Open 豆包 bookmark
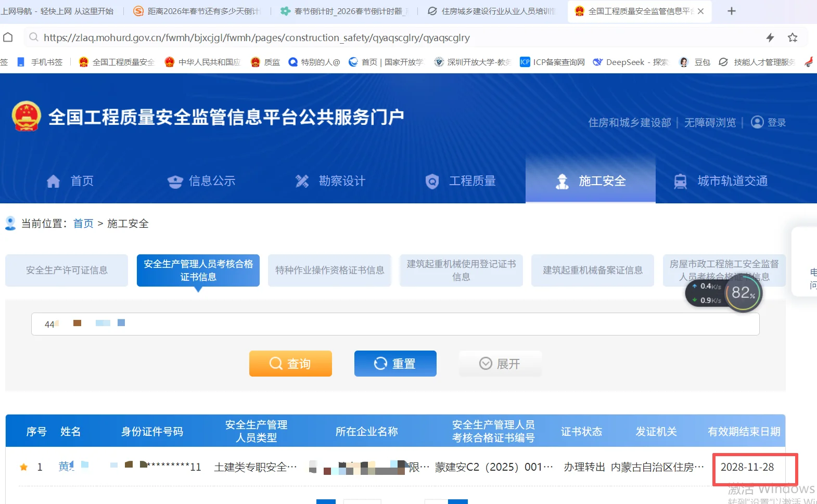The width and height of the screenshot is (817, 504). (695, 62)
